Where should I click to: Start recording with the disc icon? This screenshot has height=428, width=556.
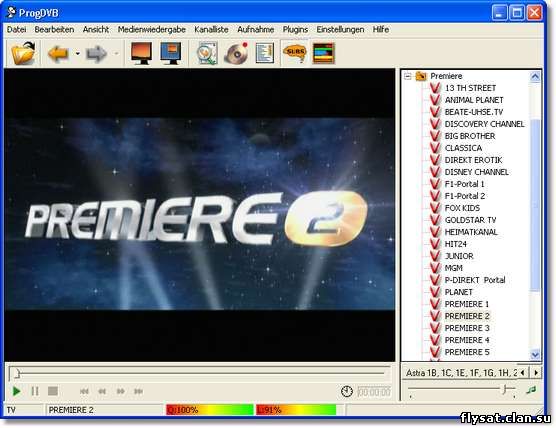(236, 53)
